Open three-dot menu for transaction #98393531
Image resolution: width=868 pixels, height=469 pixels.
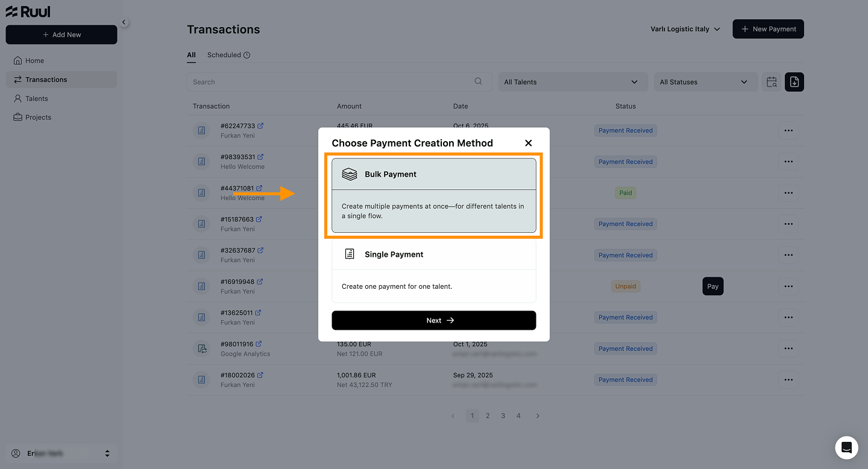coord(788,162)
